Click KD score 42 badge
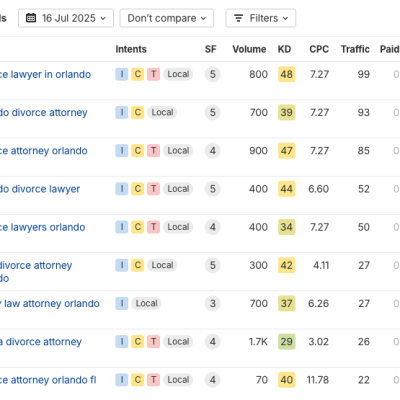Screen dimensions: 400x400 click(287, 265)
